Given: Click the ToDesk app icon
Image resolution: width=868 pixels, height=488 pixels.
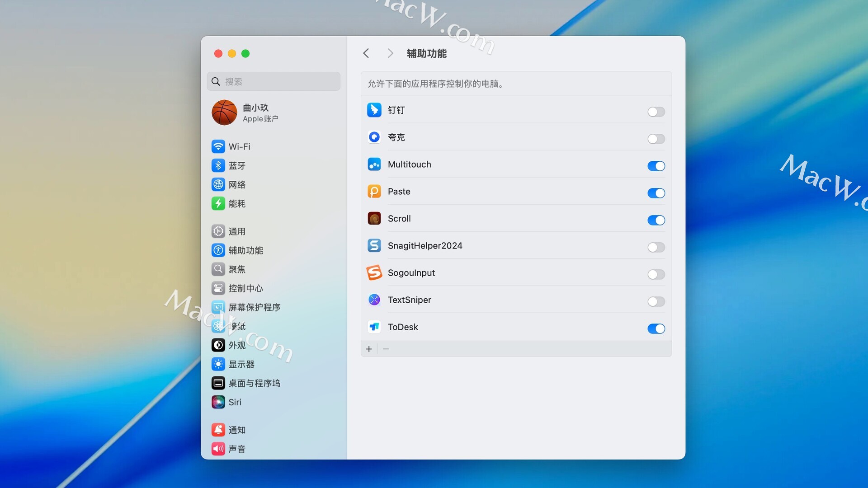Looking at the screenshot, I should pos(374,327).
